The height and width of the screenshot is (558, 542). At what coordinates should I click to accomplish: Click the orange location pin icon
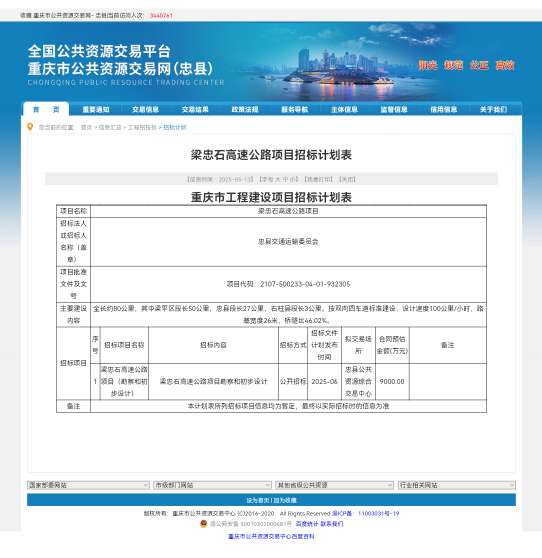30,127
